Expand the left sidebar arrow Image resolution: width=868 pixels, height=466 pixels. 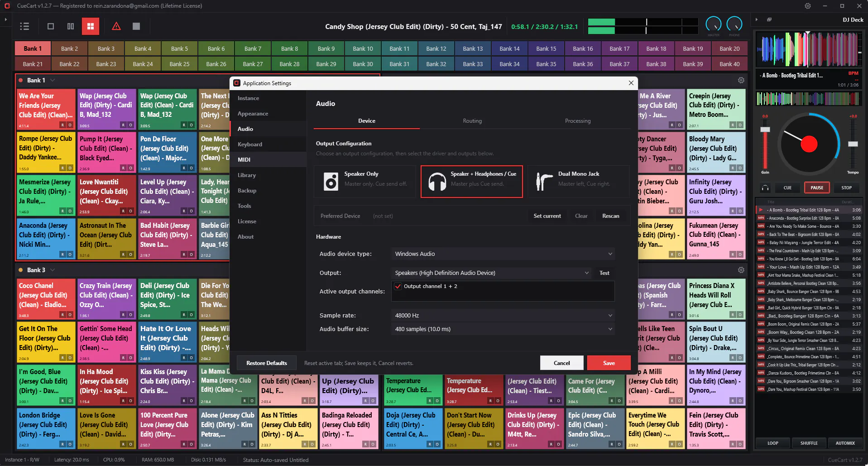[x=6, y=19]
